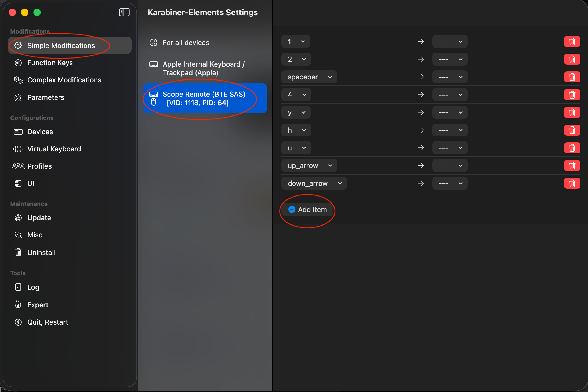The image size is (588, 392).
Task: Delete the down_arrow mapping row
Action: pos(572,183)
